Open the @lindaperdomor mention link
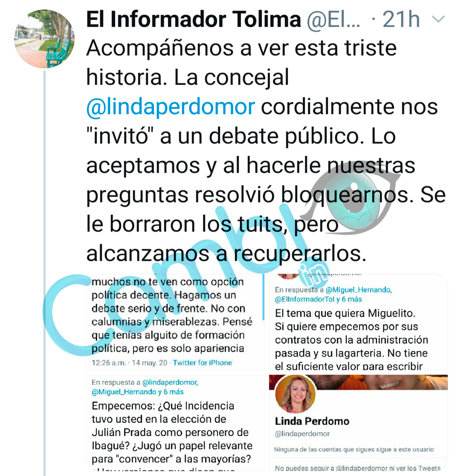461x476 pixels. click(x=170, y=107)
